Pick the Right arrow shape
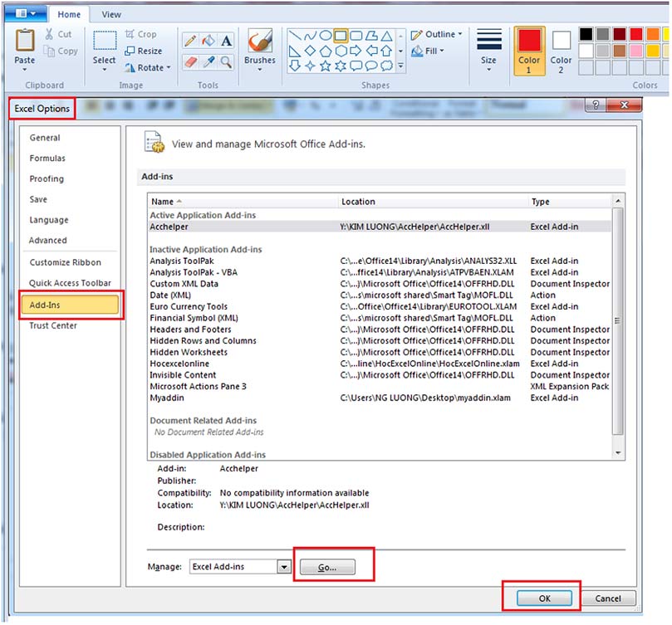This screenshot has height=625, width=672. (x=356, y=51)
